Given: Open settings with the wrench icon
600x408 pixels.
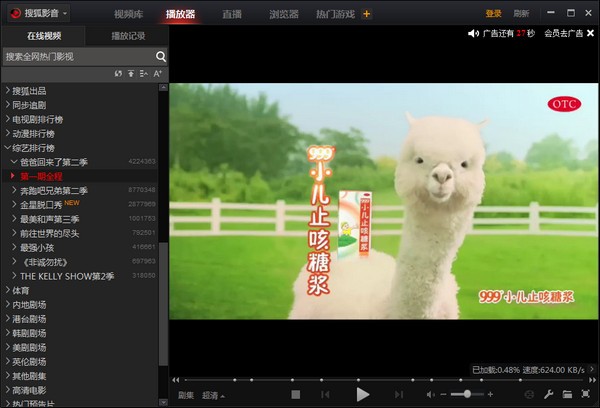Looking at the screenshot, I should pyautogui.click(x=548, y=394).
